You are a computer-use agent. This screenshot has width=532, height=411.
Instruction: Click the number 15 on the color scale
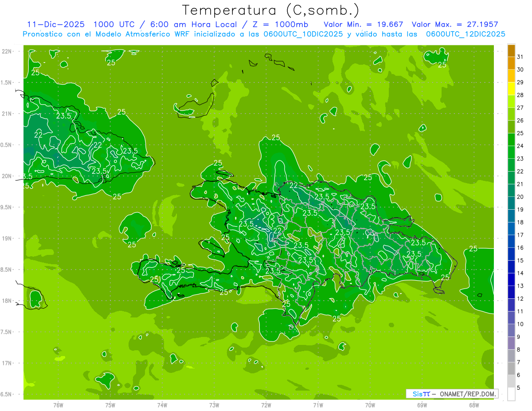pyautogui.click(x=520, y=260)
